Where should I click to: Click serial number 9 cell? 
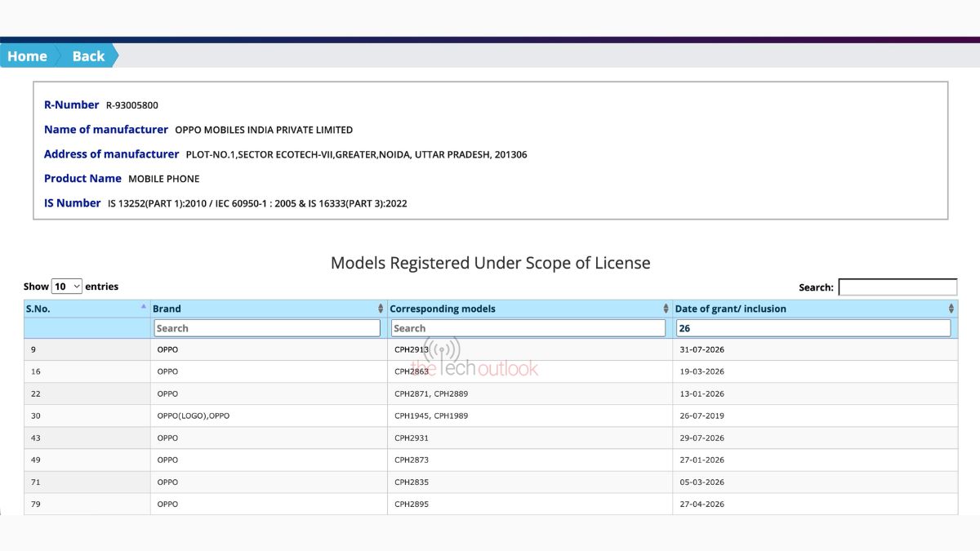point(87,349)
